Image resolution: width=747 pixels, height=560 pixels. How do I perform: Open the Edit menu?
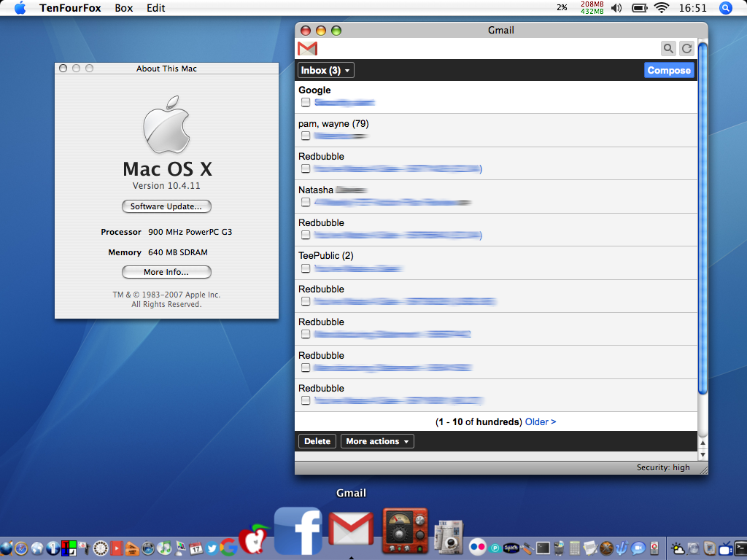click(156, 8)
